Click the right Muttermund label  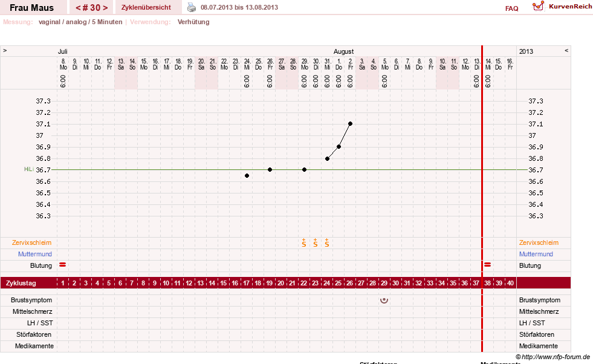point(536,255)
